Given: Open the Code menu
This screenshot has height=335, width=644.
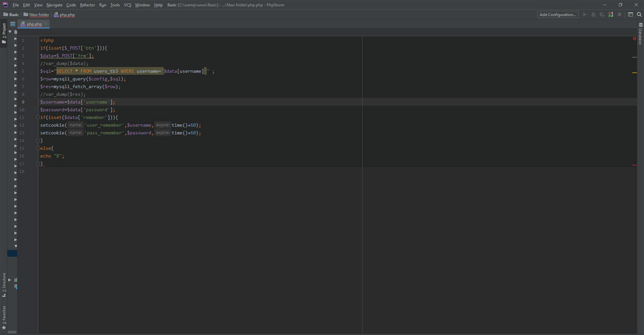Looking at the screenshot, I should click(x=71, y=5).
